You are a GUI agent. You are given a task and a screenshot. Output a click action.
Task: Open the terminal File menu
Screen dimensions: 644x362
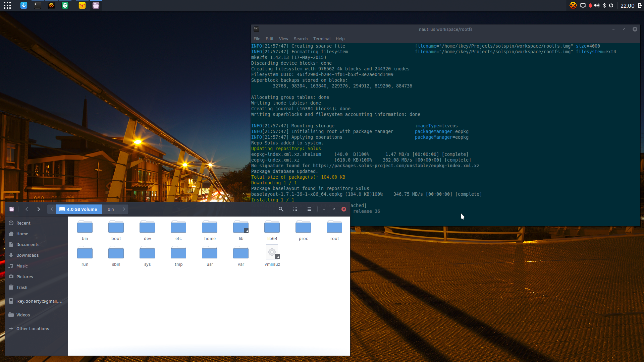click(257, 39)
